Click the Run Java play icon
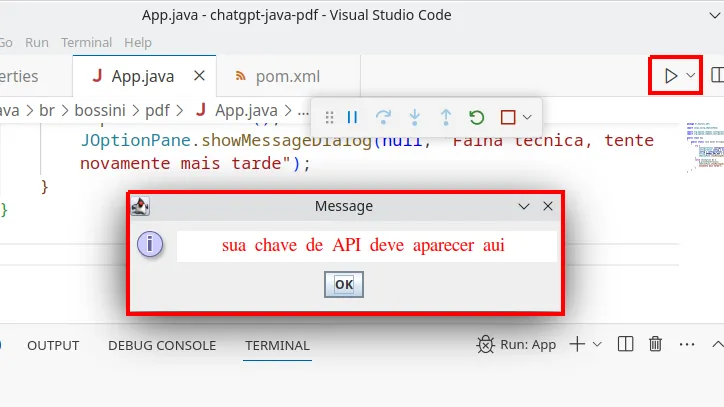The image size is (724, 407). 670,76
